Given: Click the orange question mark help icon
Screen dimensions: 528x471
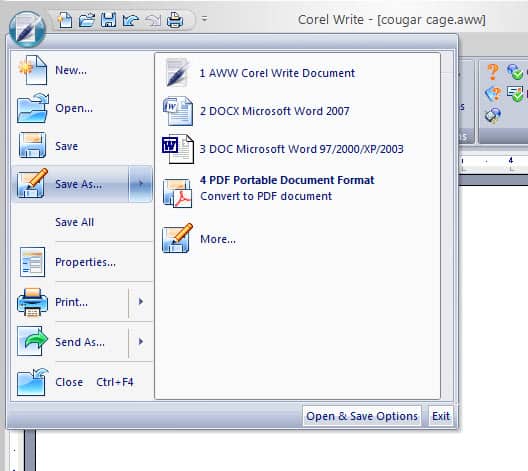Looking at the screenshot, I should [x=493, y=71].
